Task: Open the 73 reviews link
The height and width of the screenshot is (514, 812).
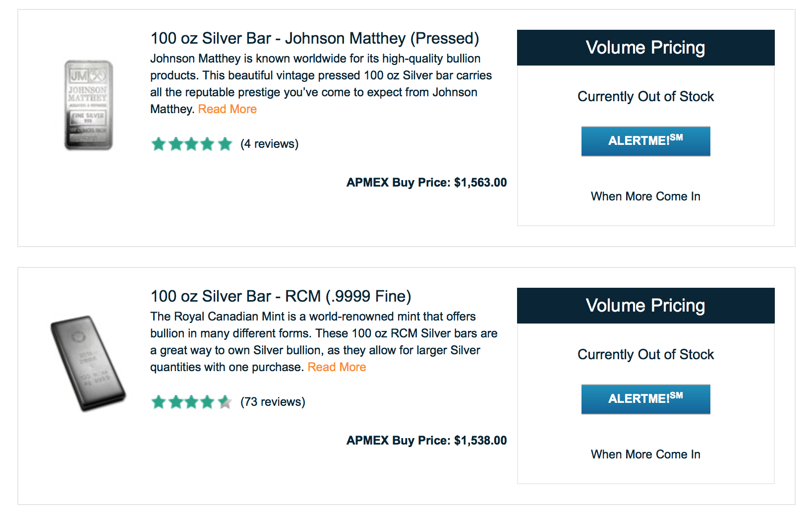Action: pos(273,402)
